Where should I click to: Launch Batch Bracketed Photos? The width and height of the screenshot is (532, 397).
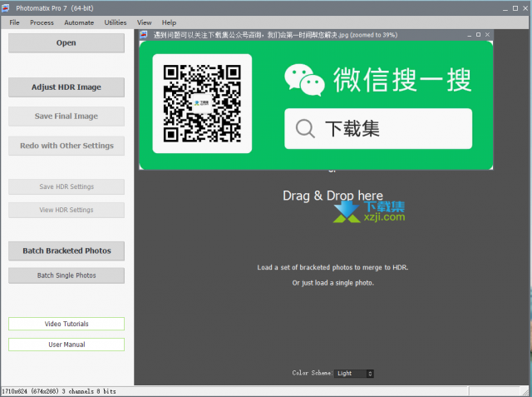(66, 251)
